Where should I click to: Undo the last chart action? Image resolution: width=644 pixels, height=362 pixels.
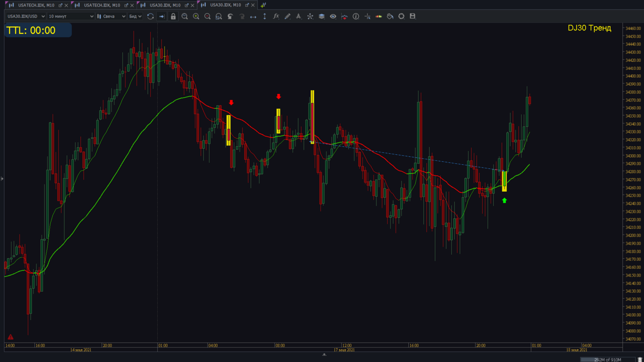[x=230, y=16]
